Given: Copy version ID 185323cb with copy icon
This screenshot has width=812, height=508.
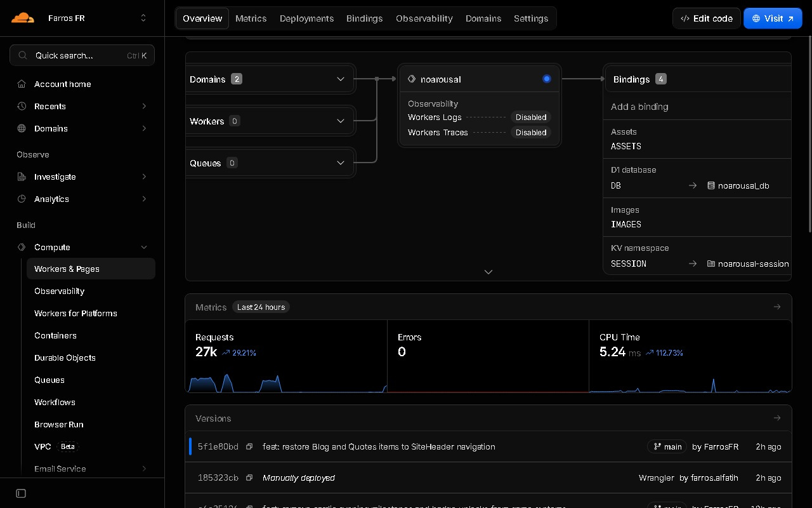Looking at the screenshot, I should point(249,478).
